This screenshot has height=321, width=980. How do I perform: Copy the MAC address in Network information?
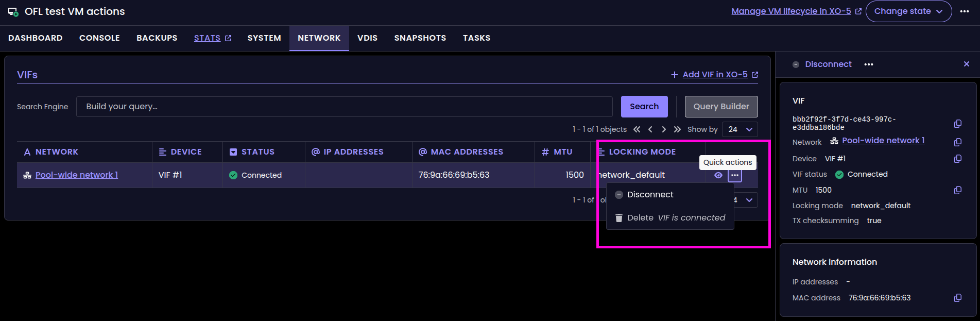click(957, 298)
